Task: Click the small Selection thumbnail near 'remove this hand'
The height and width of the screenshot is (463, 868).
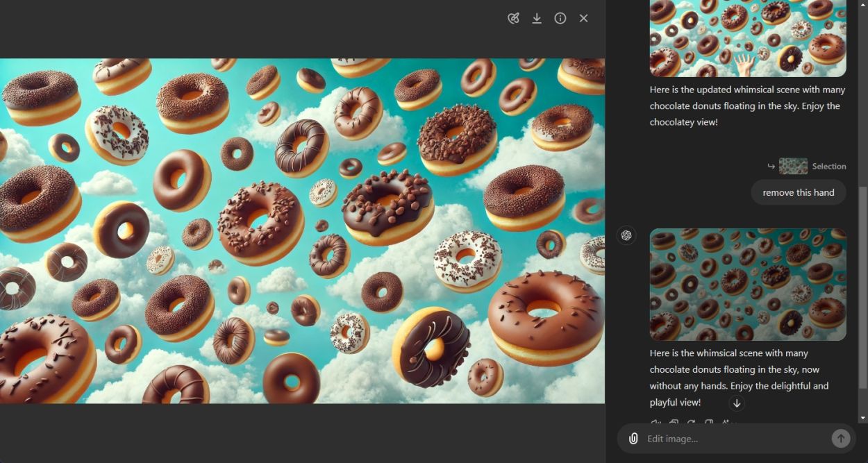Action: point(793,166)
